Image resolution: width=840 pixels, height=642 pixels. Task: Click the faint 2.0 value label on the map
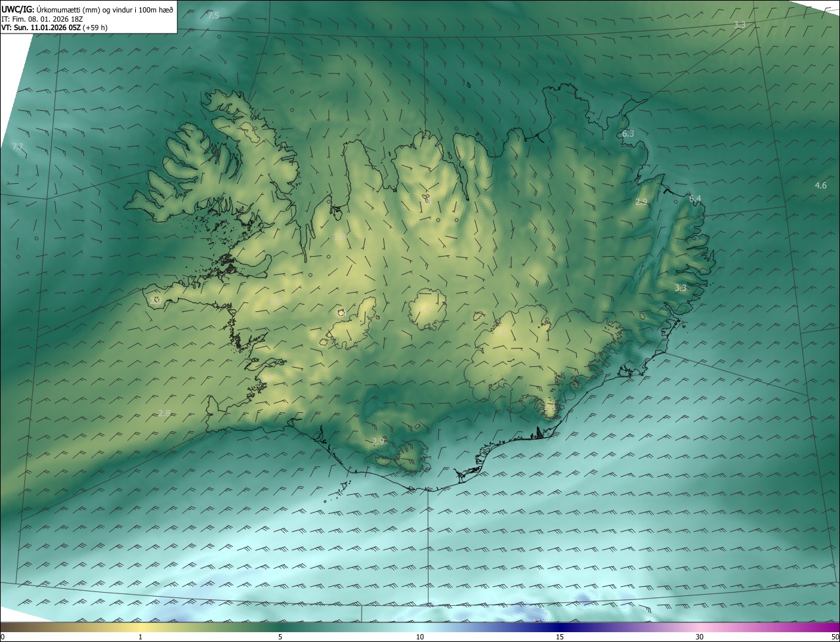click(156, 300)
